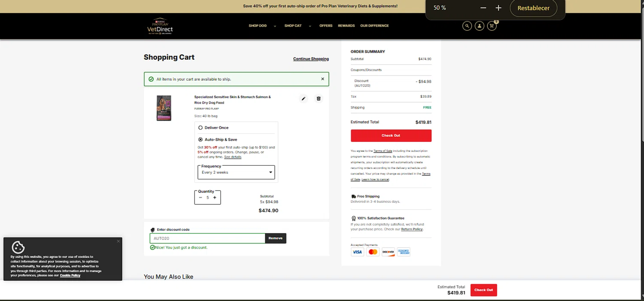This screenshot has height=301, width=644.
Task: Expand the Shop Dog menu chevron
Action: pos(275,26)
